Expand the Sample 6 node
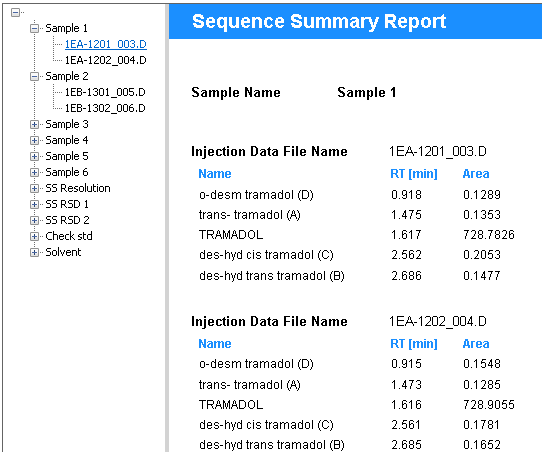 34,172
